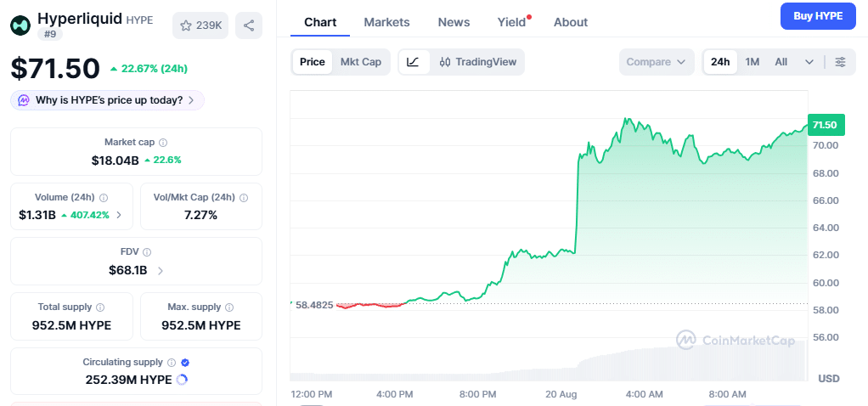Click the AI icon in HYPE price question
This screenshot has height=406, width=868.
click(x=24, y=100)
